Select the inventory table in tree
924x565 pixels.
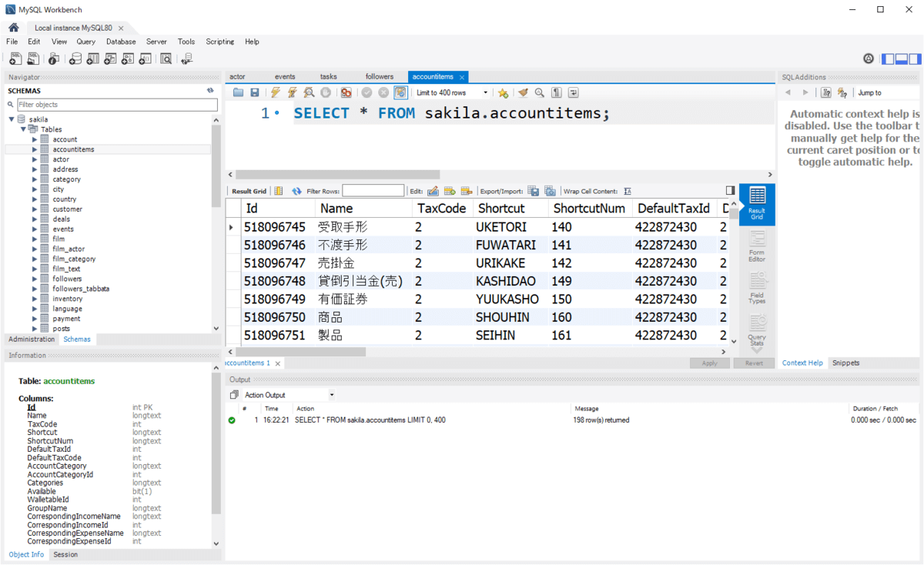68,299
